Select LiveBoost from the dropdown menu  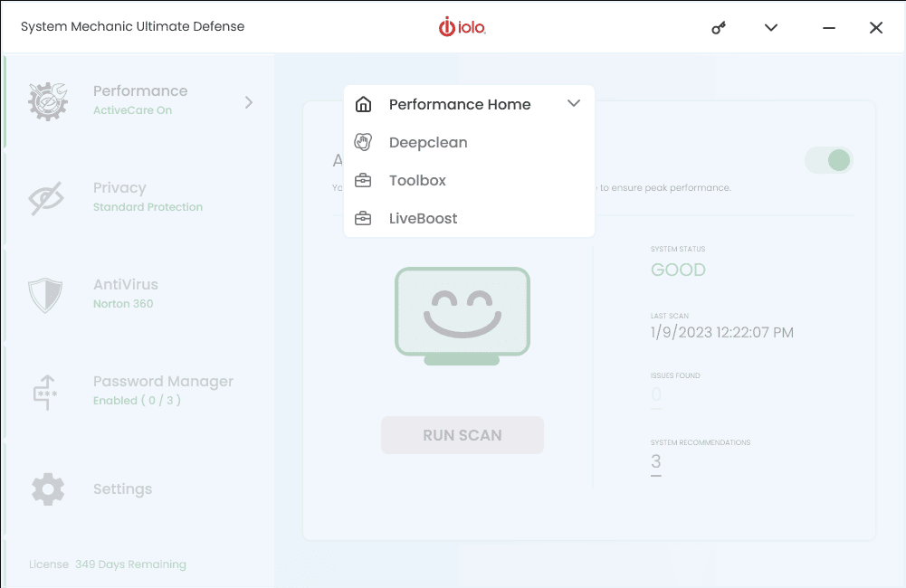point(423,218)
